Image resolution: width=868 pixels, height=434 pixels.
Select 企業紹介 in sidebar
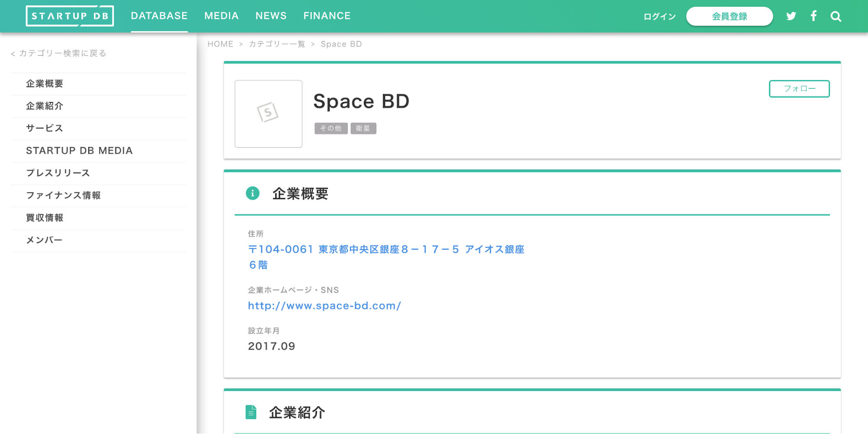pyautogui.click(x=98, y=106)
